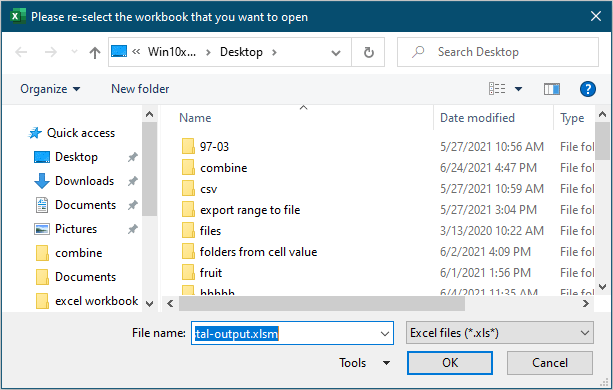This screenshot has height=390, width=613.
Task: Select the files folder
Action: click(x=210, y=231)
